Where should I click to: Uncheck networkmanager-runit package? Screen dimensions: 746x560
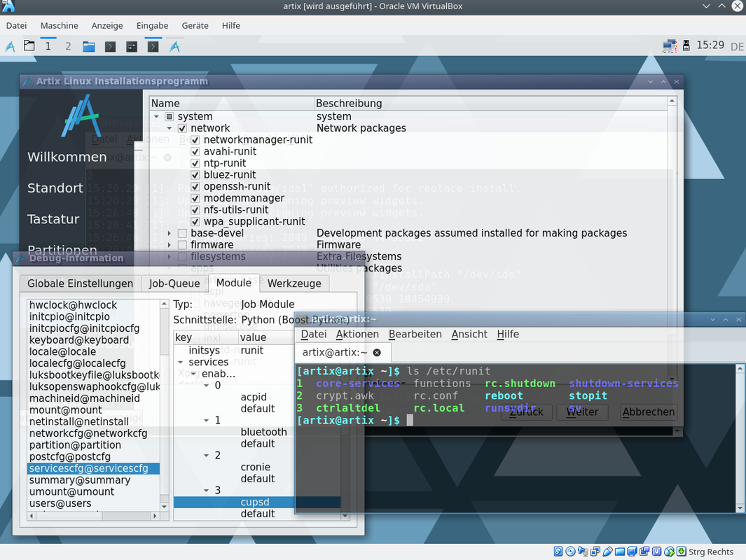coord(195,140)
